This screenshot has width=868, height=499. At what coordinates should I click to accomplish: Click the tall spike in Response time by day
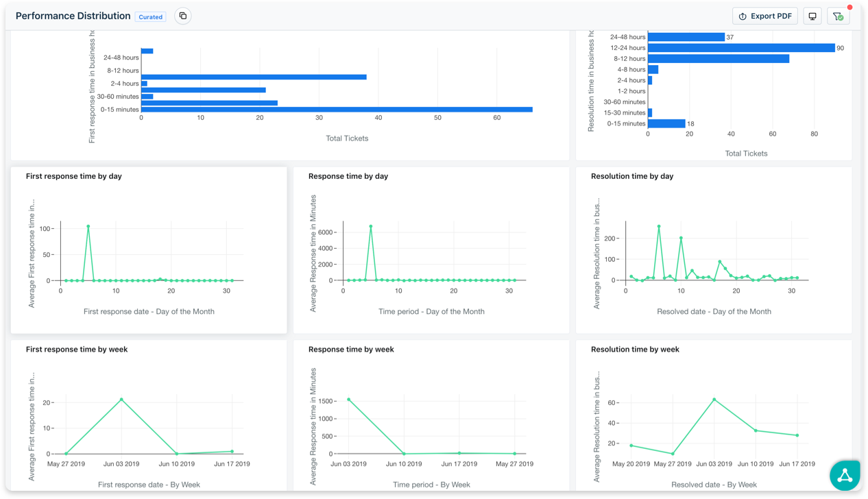pos(371,226)
